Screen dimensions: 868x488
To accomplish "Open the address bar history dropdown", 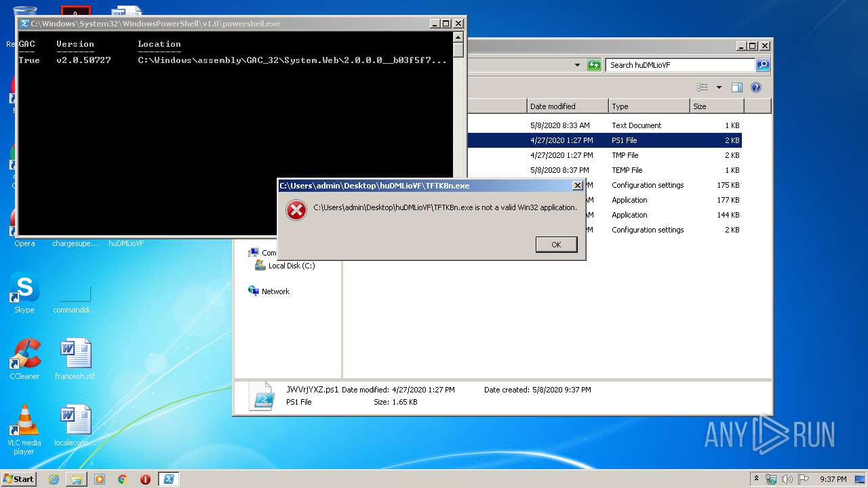I will coord(577,65).
